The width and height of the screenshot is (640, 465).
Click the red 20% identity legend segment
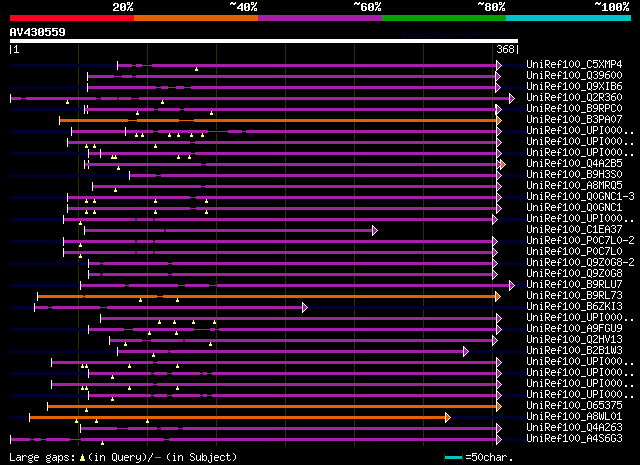pos(72,18)
